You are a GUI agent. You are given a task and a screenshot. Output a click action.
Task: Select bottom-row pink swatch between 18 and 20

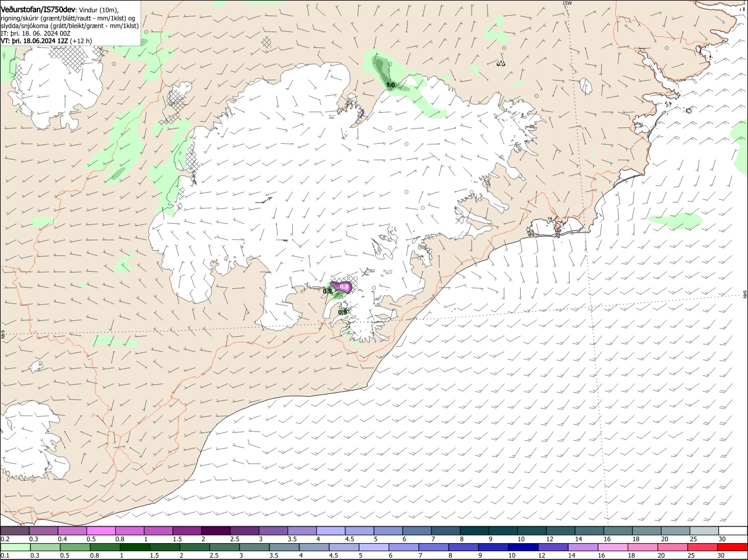643,548
